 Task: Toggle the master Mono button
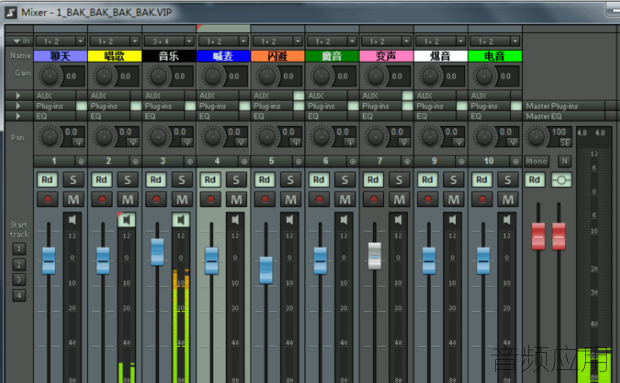point(536,161)
